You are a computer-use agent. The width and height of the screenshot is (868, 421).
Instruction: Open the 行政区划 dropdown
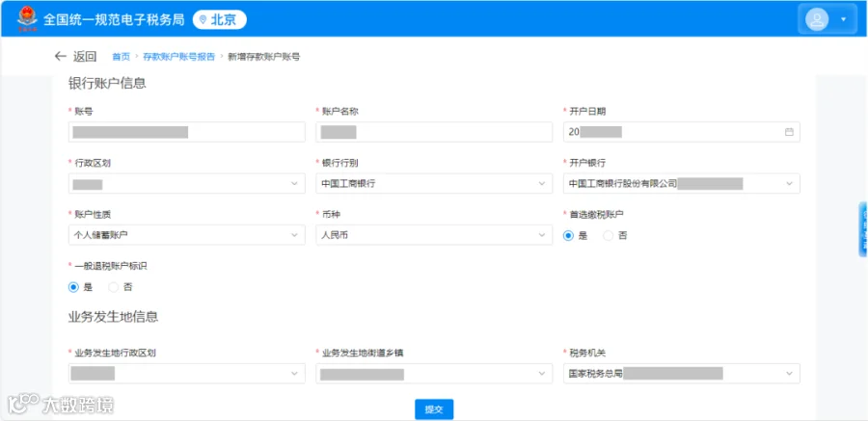186,184
